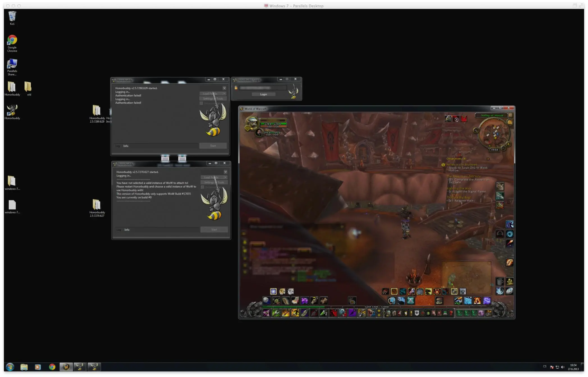Click Login in Honorbuddy Login window
Image resolution: width=588 pixels, height=377 pixels.
[263, 94]
